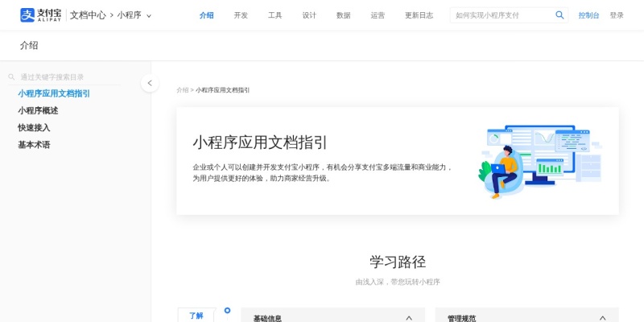This screenshot has width=644, height=322.
Task: Collapse the sidebar with arrow button
Action: [x=150, y=83]
